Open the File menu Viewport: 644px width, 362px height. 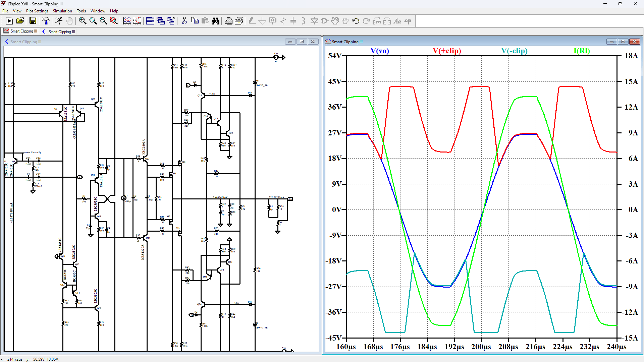coord(5,11)
